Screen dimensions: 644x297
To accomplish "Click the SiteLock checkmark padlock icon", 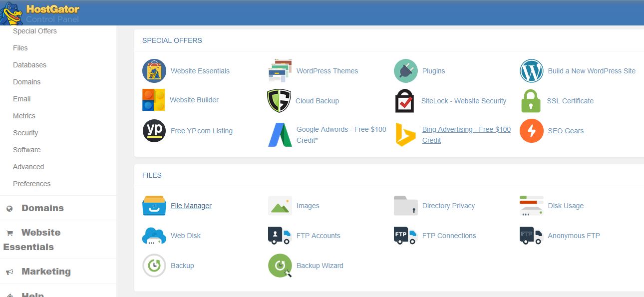I will click(404, 101).
